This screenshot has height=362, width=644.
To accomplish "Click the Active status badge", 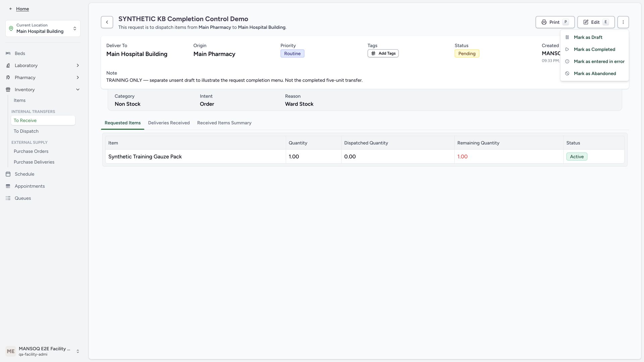I will tap(577, 157).
